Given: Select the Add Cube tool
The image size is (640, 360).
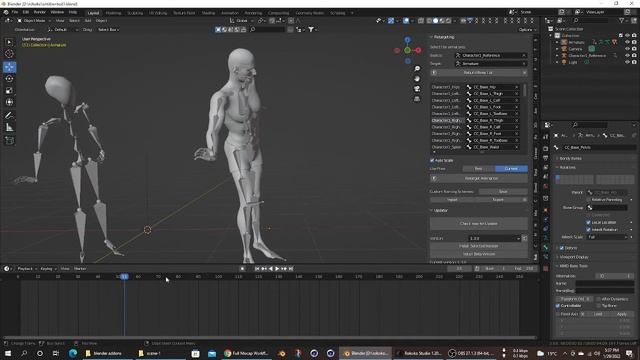Looking at the screenshot, I should pos(9,140).
